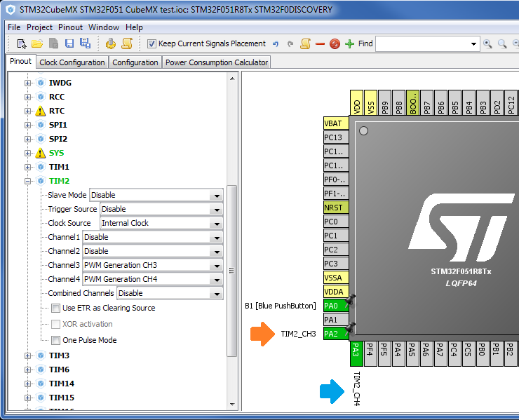Click the New Project toolbar icon
The image size is (519, 420).
pos(22,43)
